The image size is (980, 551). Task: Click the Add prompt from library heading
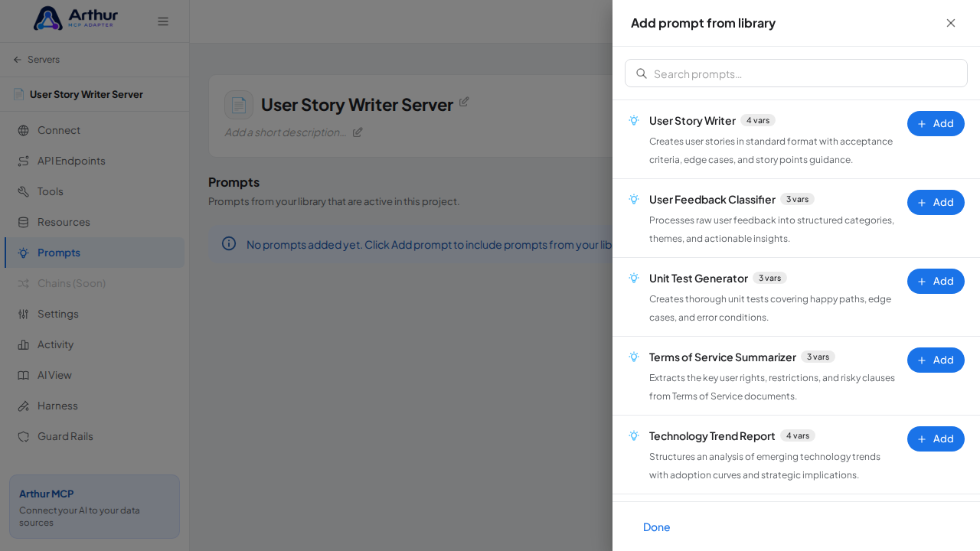[x=703, y=23]
